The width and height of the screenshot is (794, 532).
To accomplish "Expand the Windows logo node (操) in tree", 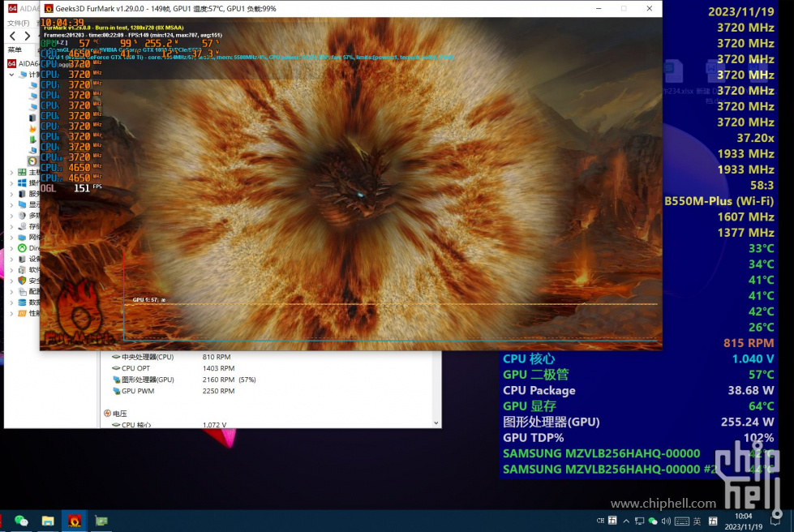I will [11, 182].
